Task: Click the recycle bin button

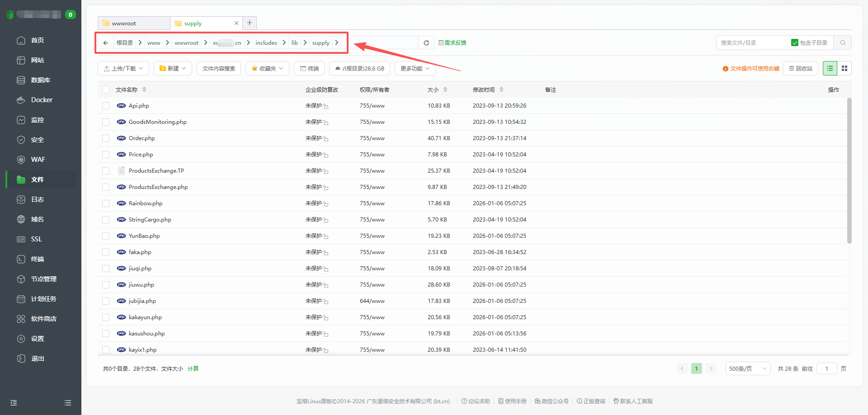Action: tap(800, 69)
